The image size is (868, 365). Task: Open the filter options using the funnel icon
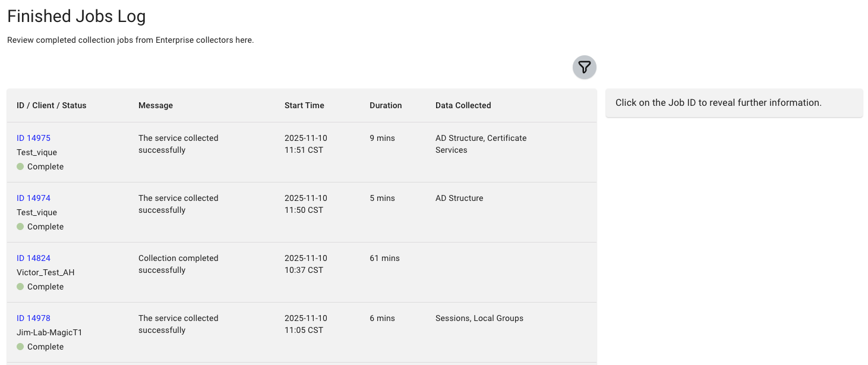coord(584,67)
